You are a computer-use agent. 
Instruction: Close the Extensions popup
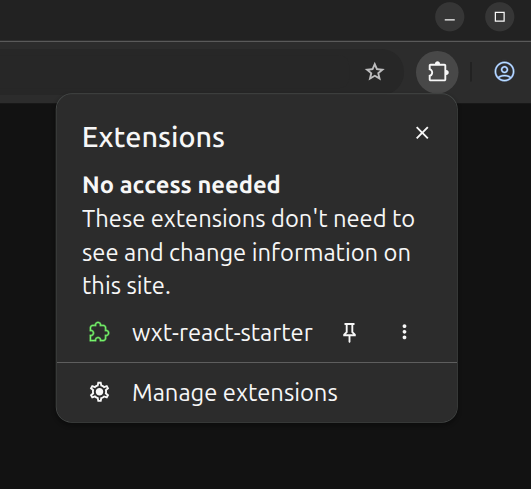pyautogui.click(x=422, y=133)
